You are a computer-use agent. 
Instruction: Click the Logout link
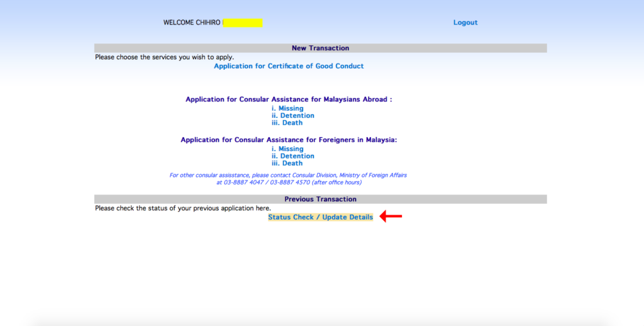[x=465, y=23]
